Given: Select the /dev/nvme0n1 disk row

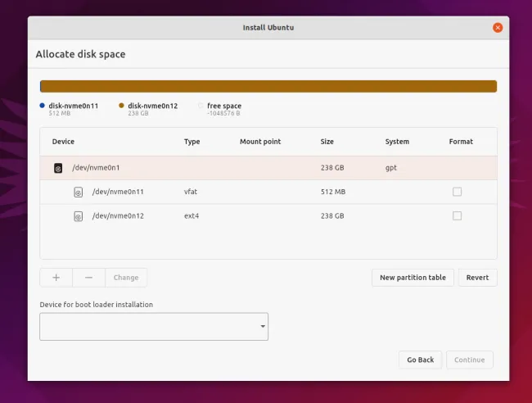Looking at the screenshot, I should click(x=268, y=168).
